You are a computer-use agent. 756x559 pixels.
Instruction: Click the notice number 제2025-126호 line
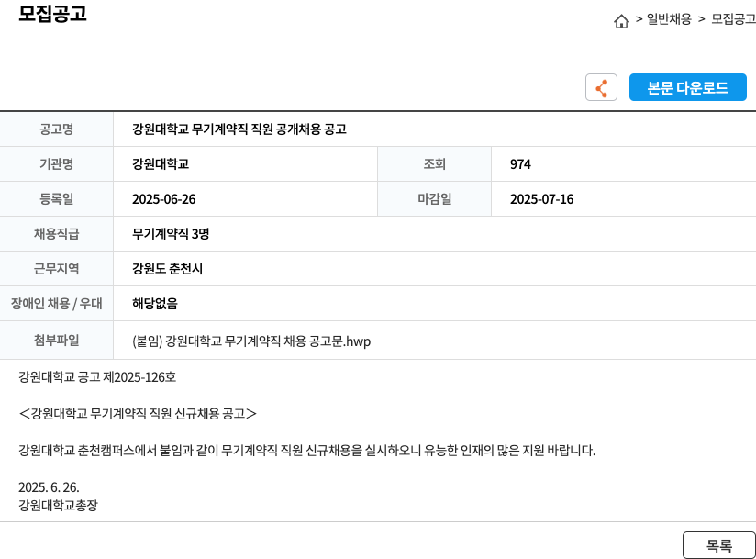point(97,377)
